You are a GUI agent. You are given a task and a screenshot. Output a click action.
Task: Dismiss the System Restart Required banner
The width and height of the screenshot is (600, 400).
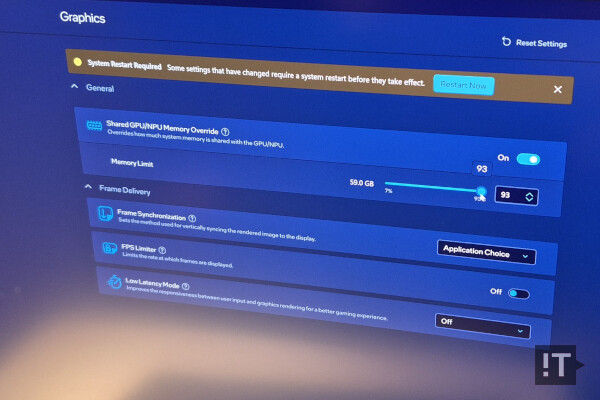pos(557,90)
